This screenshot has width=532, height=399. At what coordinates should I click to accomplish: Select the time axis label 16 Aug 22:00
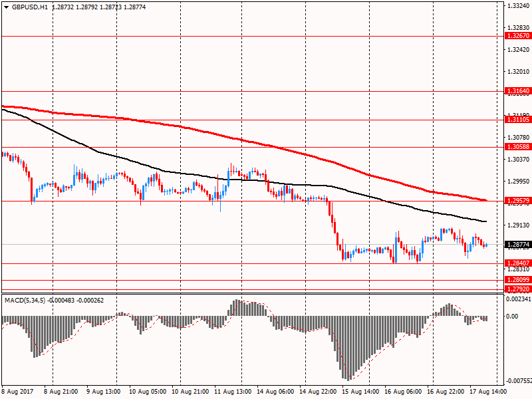point(446,392)
